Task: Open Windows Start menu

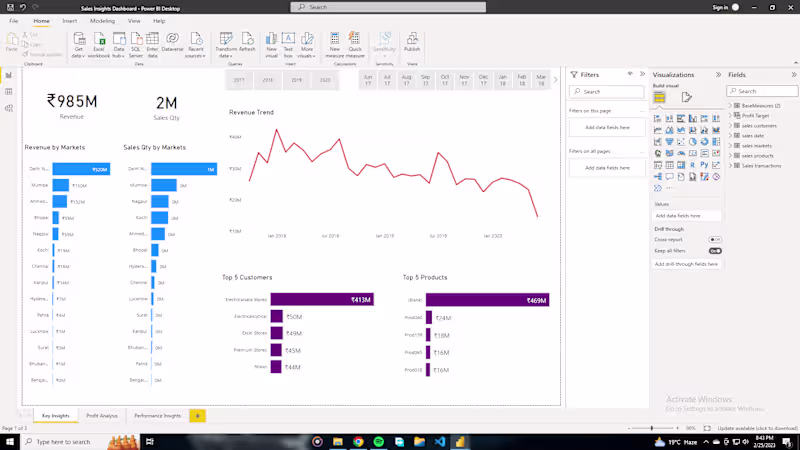Action: click(10, 441)
